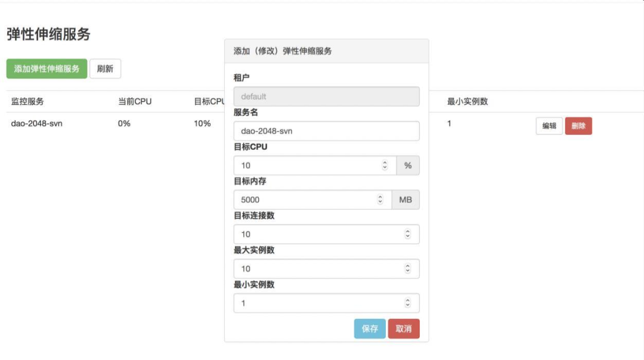
Task: Click the spinner arrows on 目标CPU
Action: coord(385,165)
